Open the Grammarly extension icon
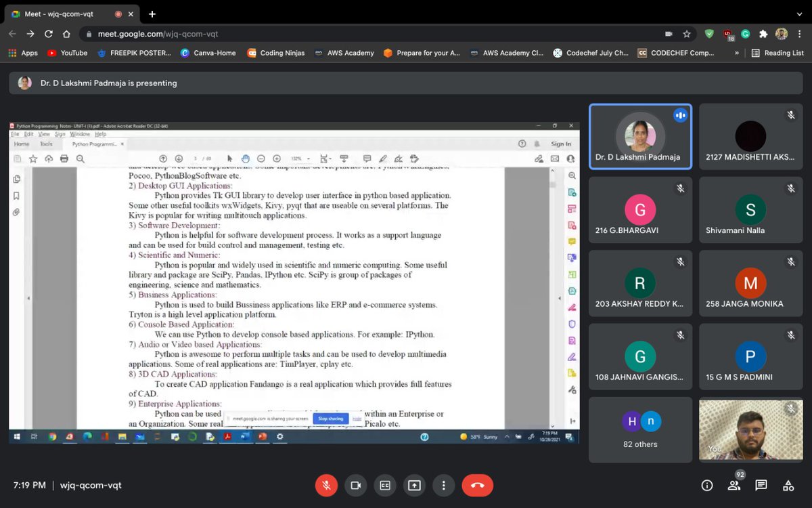Image resolution: width=812 pixels, height=508 pixels. (x=745, y=34)
